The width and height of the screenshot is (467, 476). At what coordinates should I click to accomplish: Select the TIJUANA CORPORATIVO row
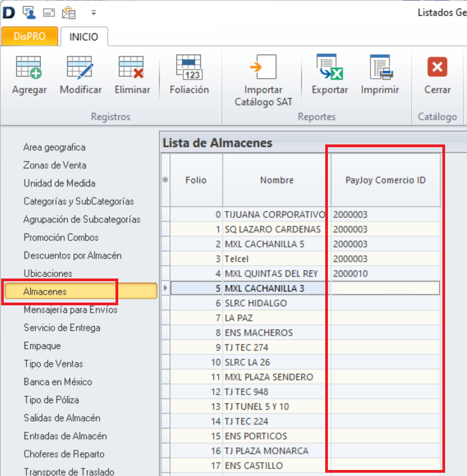click(274, 214)
